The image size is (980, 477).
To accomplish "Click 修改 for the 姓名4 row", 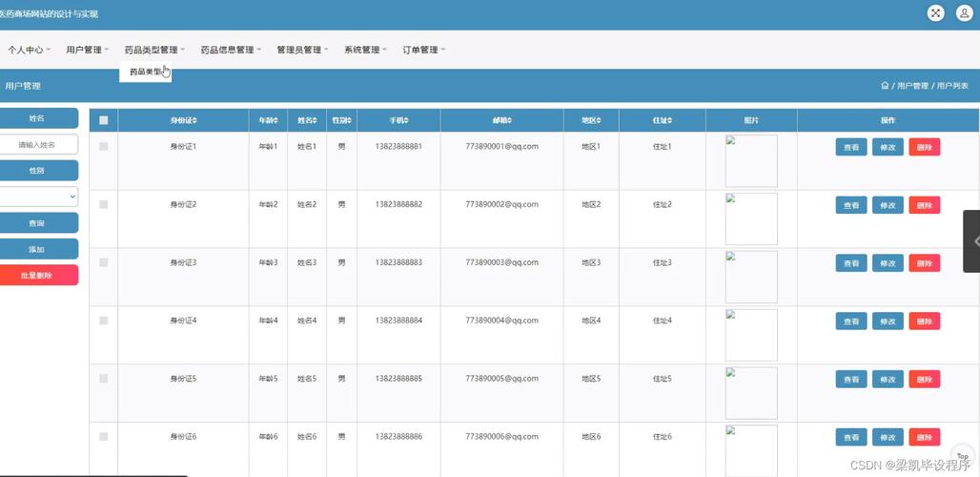I will (x=888, y=321).
